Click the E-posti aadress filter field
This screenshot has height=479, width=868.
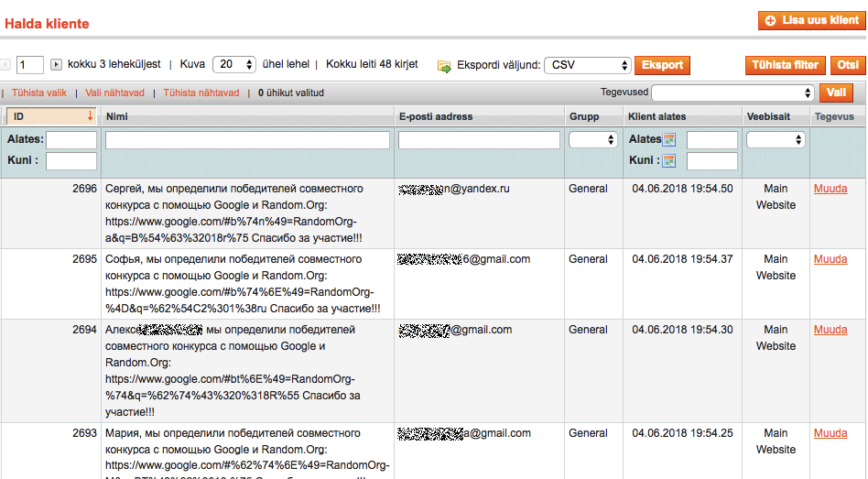pos(479,140)
